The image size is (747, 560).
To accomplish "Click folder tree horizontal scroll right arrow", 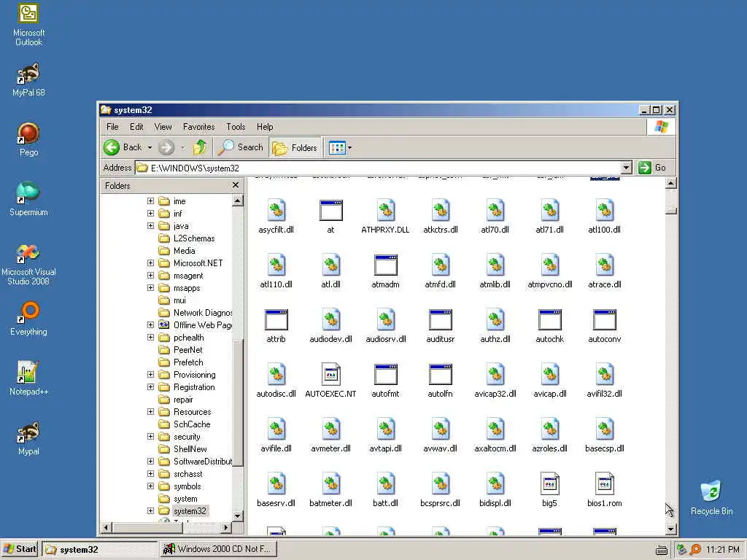I will pyautogui.click(x=226, y=527).
